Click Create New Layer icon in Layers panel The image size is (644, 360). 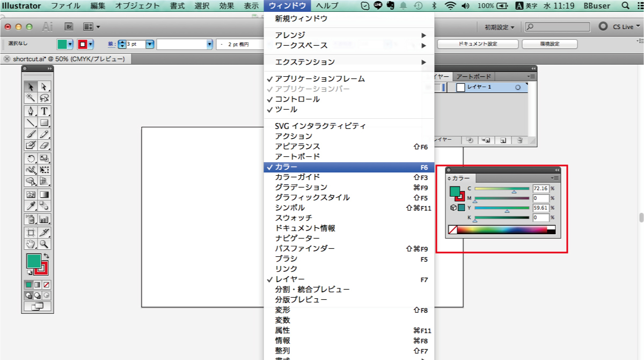[503, 140]
